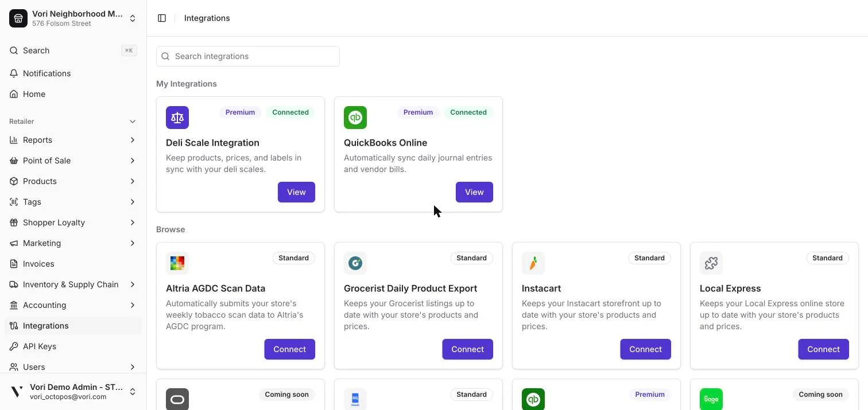Click the dark rounded logo on first bottom card
Viewport: 868px width, 410px height.
pos(177,399)
